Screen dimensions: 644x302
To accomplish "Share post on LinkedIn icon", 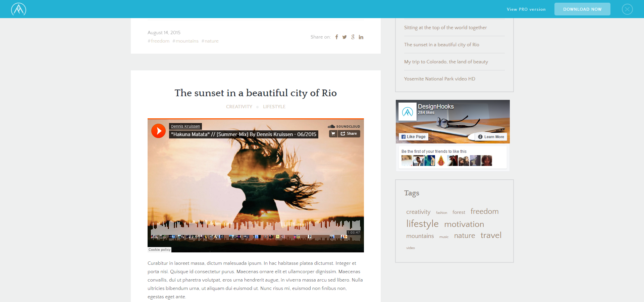I will [361, 37].
